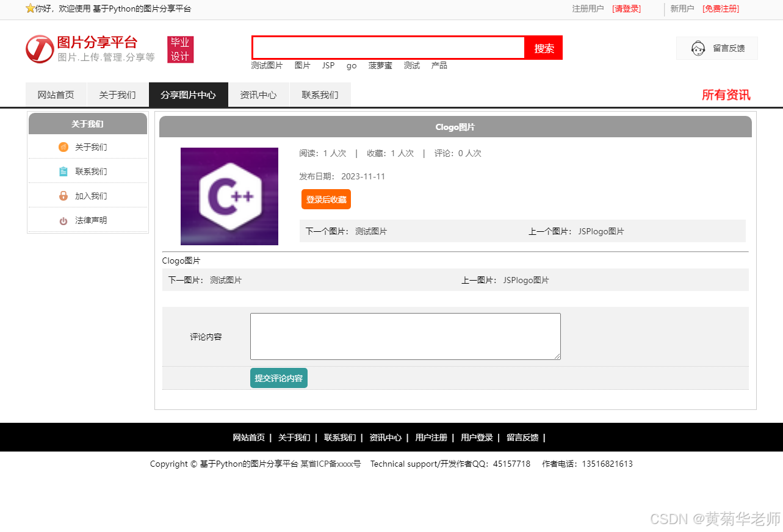The image size is (783, 532).
Task: Click the 搜索 search button
Action: click(543, 48)
